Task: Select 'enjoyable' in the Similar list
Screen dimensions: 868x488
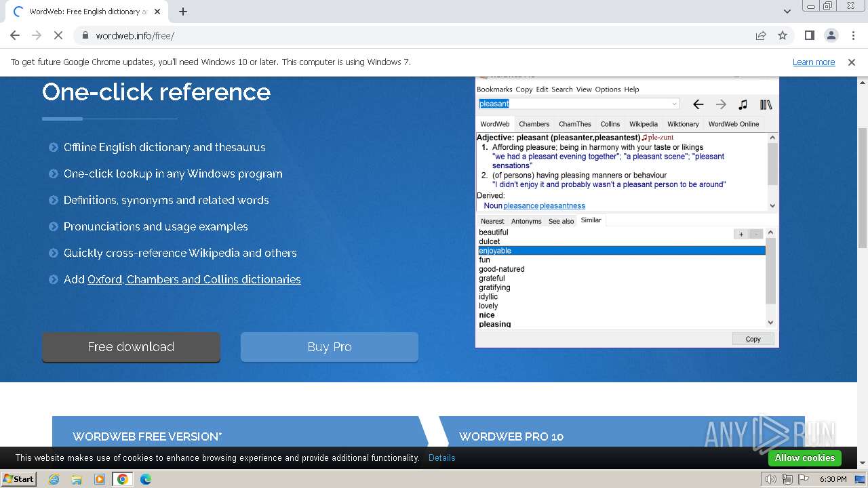Action: (x=622, y=251)
